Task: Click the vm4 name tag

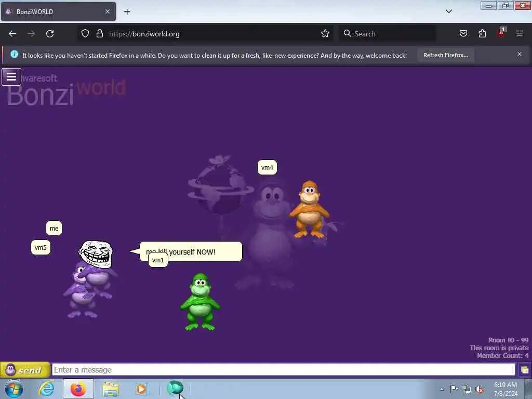Action: click(267, 168)
